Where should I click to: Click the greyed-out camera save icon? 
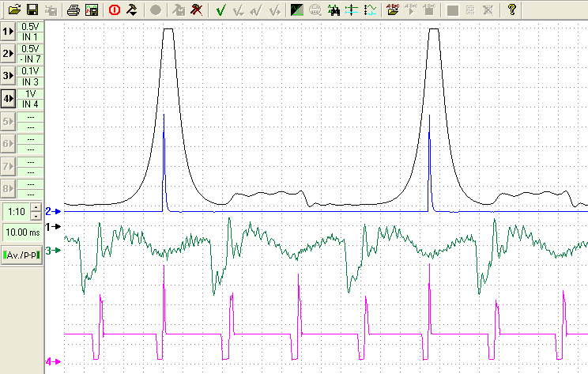pos(51,9)
